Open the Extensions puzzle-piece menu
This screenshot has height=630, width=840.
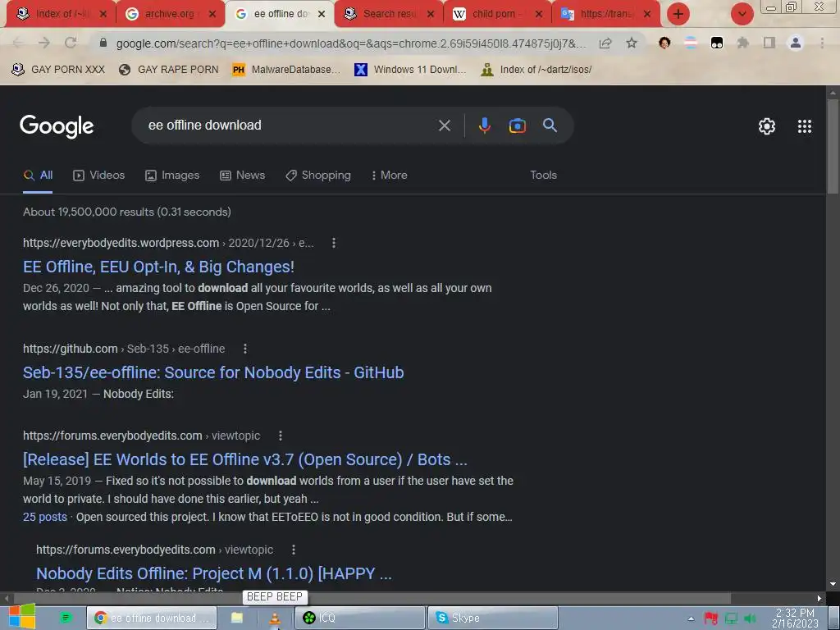pyautogui.click(x=742, y=43)
